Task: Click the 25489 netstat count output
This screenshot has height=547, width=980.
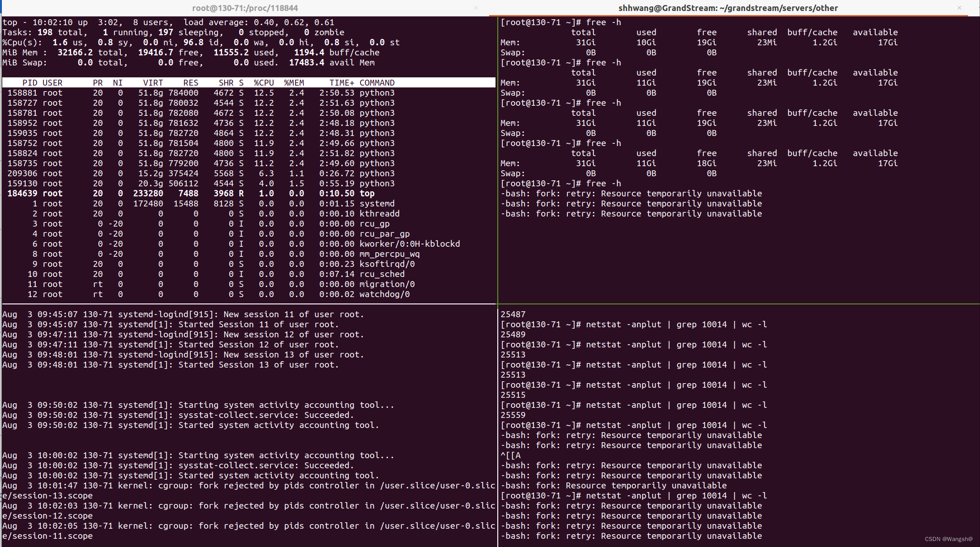Action: pos(513,335)
